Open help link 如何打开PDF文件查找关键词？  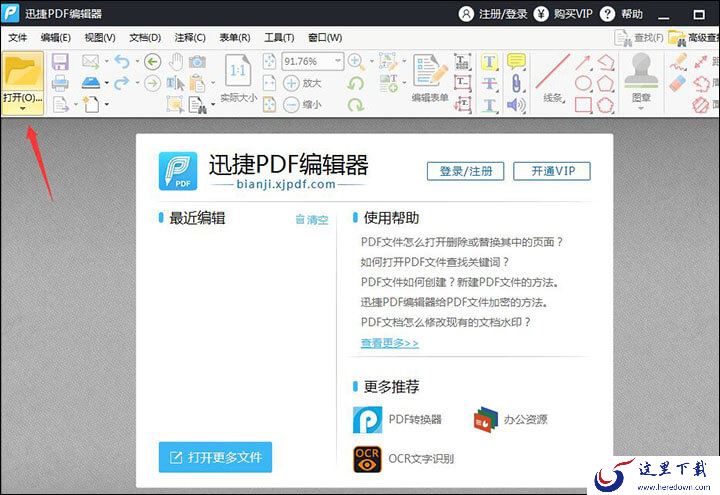click(x=434, y=262)
